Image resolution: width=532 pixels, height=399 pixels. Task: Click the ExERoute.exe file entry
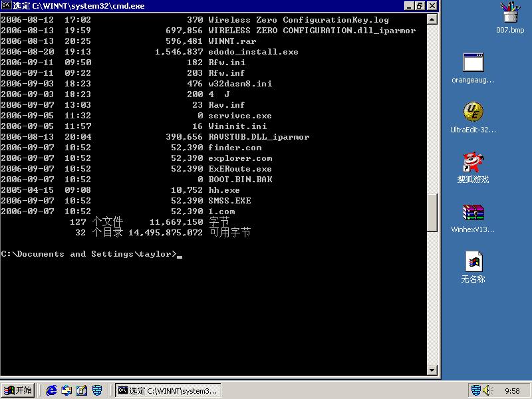pyautogui.click(x=240, y=169)
